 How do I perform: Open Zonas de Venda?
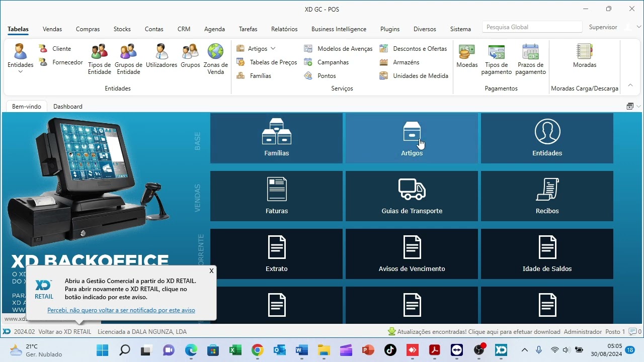215,59
